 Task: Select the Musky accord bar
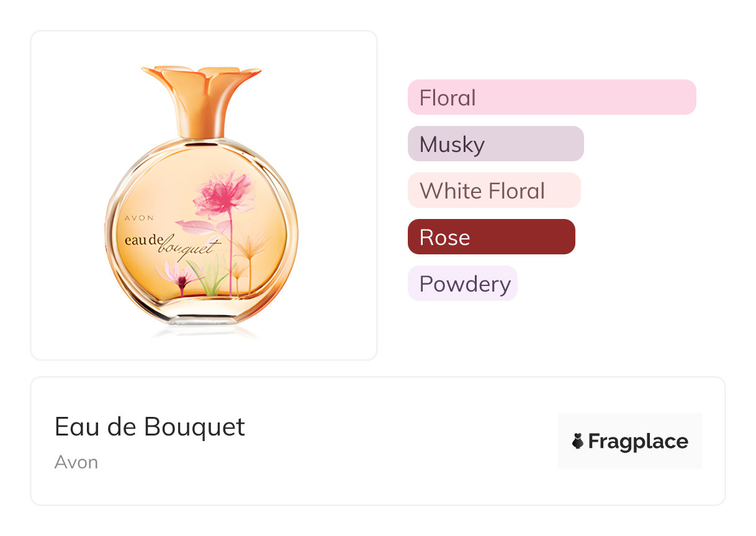(495, 144)
